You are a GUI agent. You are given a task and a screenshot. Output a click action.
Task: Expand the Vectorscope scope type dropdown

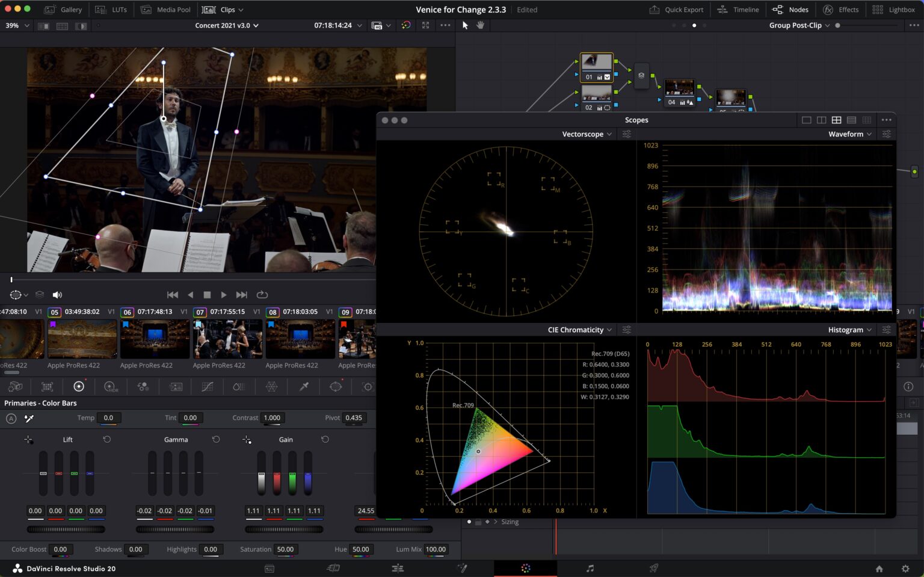[x=587, y=134]
